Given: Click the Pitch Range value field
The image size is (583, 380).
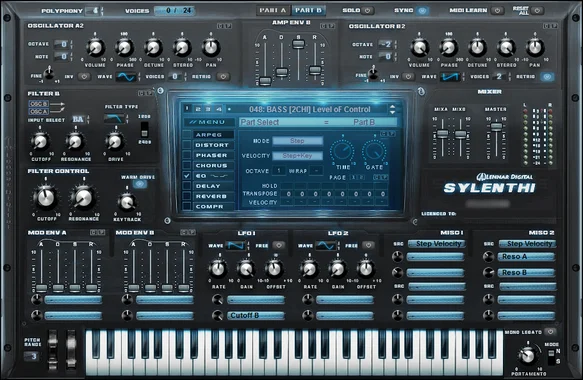Looking at the screenshot, I should coord(33,356).
